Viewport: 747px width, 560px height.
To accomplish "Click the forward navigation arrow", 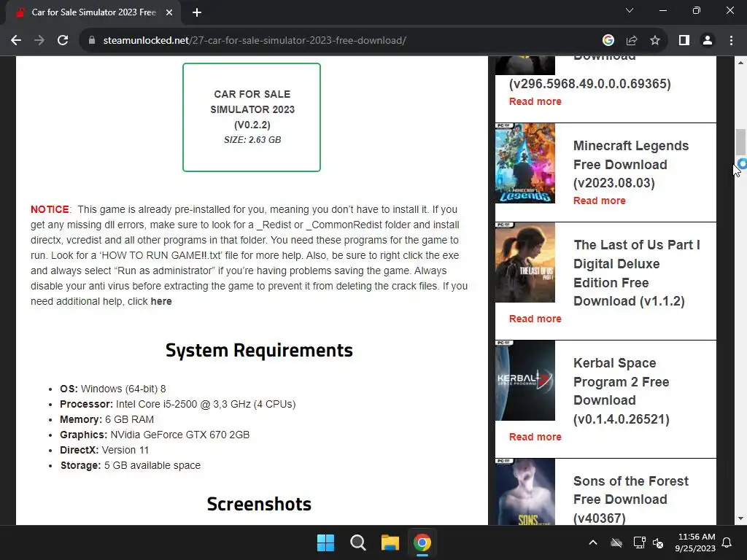I will click(x=39, y=41).
